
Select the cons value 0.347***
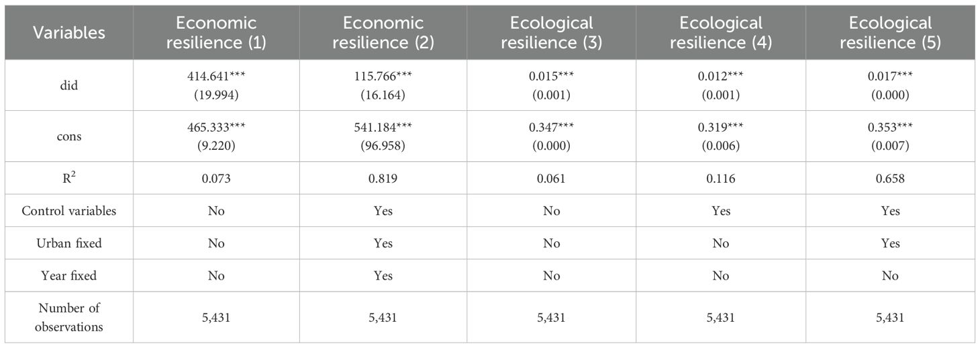pyautogui.click(x=552, y=130)
